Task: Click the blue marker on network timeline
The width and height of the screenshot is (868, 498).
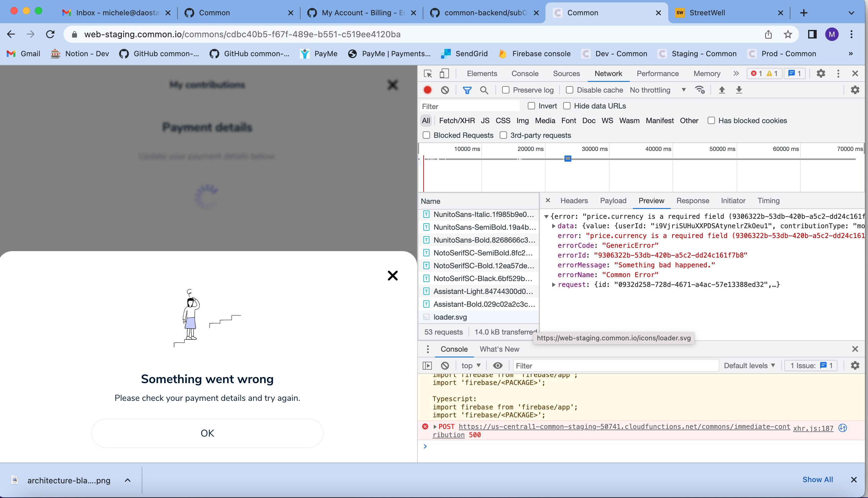Action: [567, 158]
